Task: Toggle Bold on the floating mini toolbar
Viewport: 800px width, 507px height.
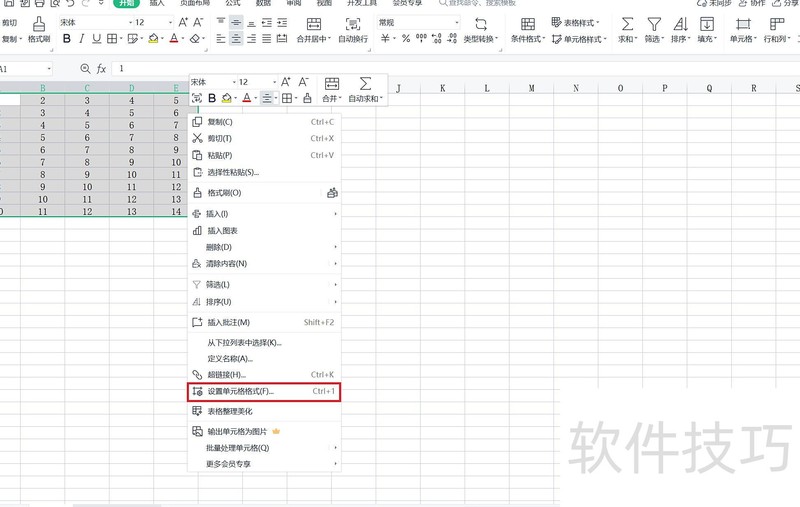Action: click(212, 98)
